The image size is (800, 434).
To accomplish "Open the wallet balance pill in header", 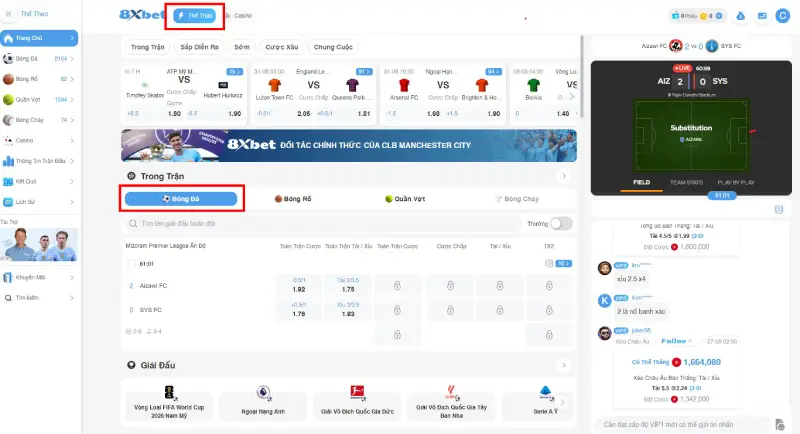I will (x=697, y=16).
